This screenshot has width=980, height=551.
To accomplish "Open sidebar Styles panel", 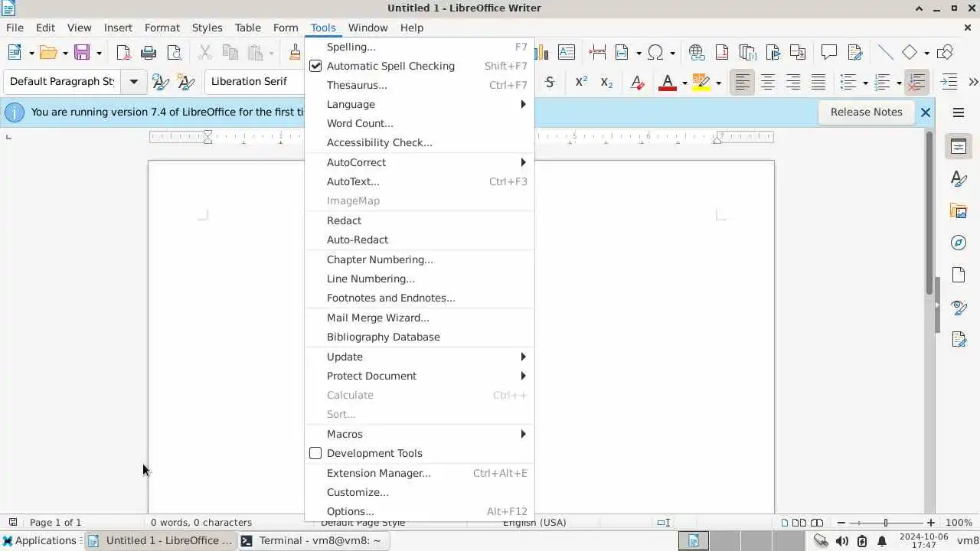I will click(x=959, y=178).
